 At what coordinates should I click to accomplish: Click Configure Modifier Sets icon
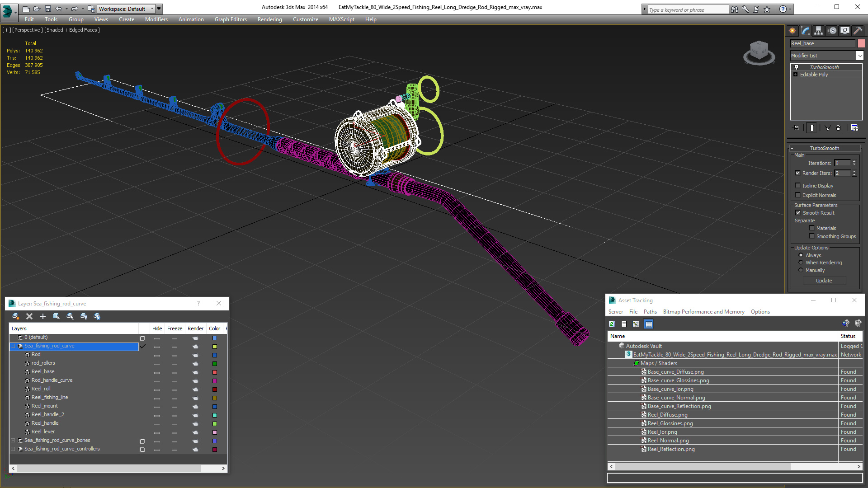(854, 128)
